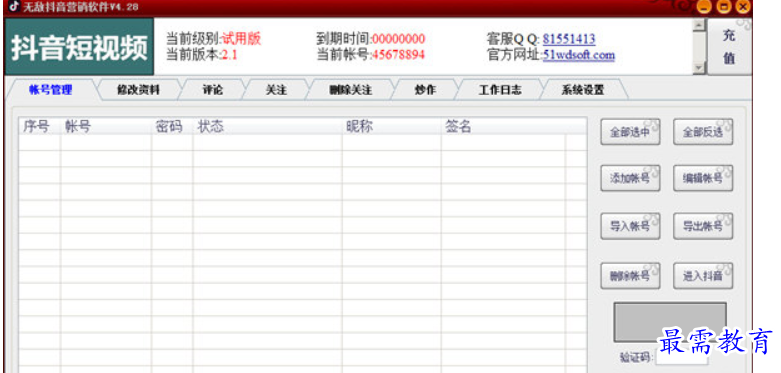
Task: Switch to the 帐号管理 tab
Action: [x=50, y=90]
